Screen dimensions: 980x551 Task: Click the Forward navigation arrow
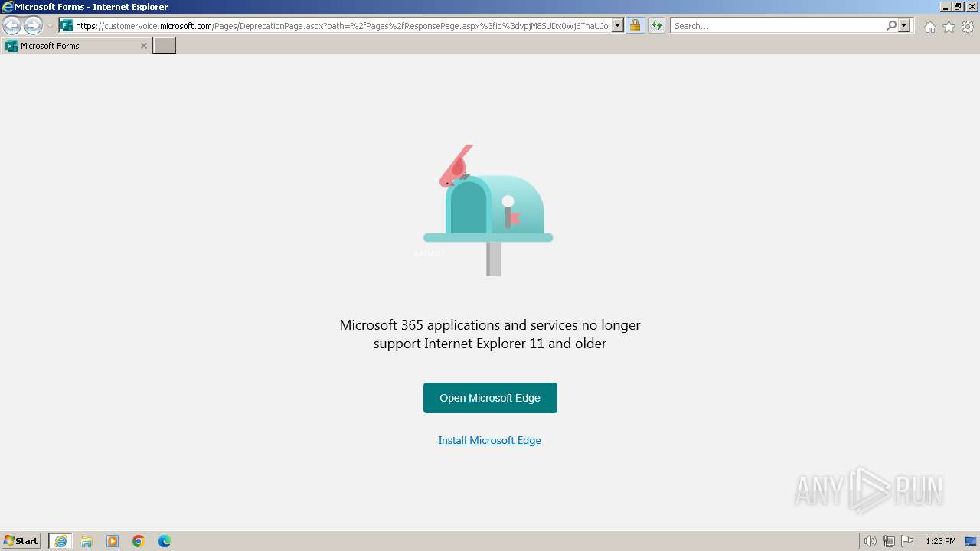pos(33,26)
